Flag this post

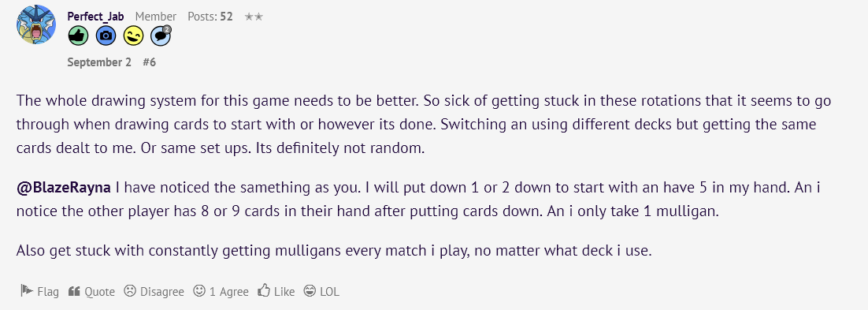pos(39,291)
